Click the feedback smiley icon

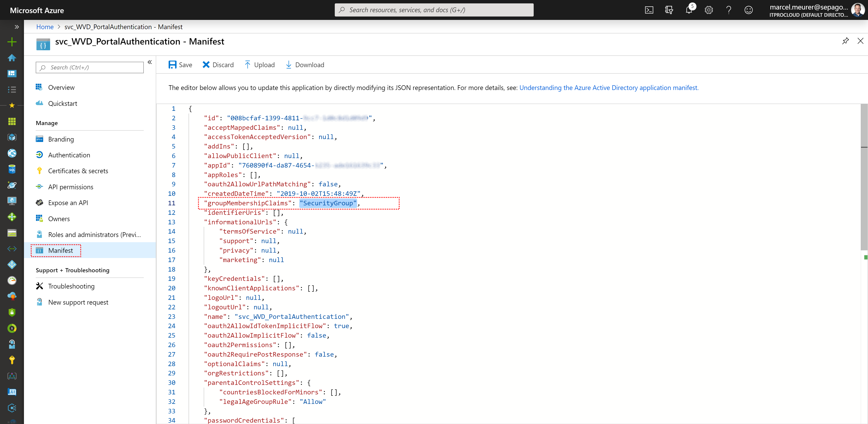pyautogui.click(x=748, y=10)
